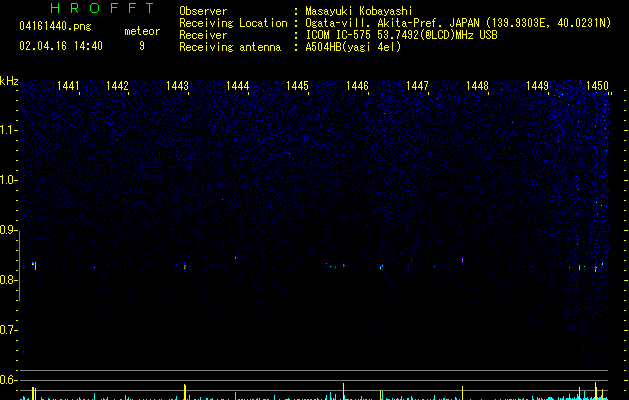The image size is (629, 400).
Task: Click the 0.6 kHz axis label
Action: (8, 380)
